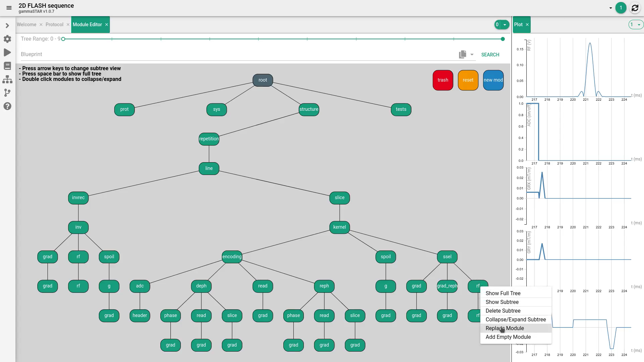
Task: Open the protocol document icon in sidebar
Action: tap(7, 66)
